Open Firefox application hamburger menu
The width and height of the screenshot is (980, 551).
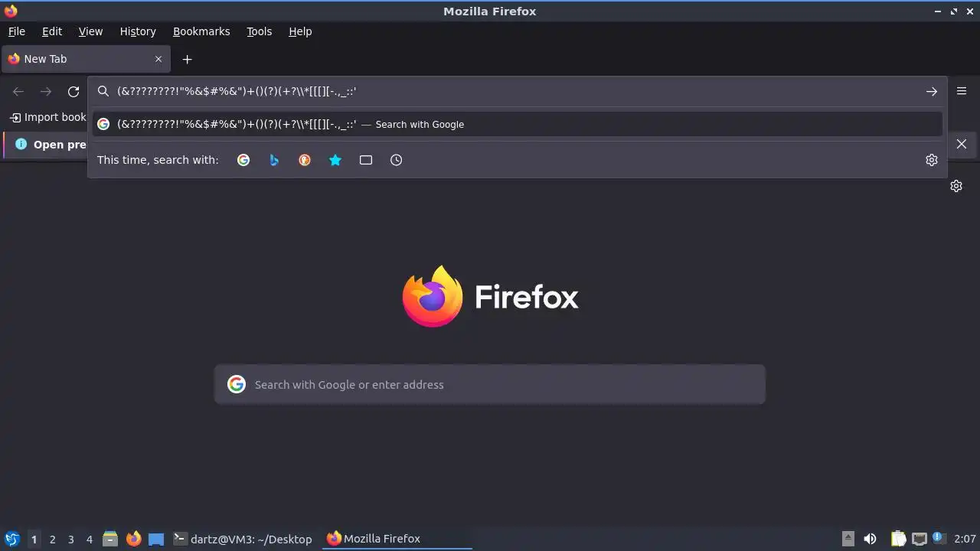click(x=962, y=91)
